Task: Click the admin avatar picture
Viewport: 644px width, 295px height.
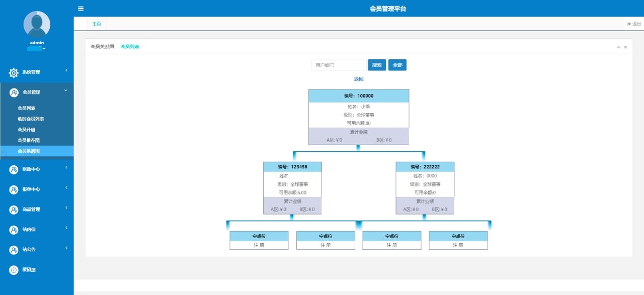Action: [37, 24]
